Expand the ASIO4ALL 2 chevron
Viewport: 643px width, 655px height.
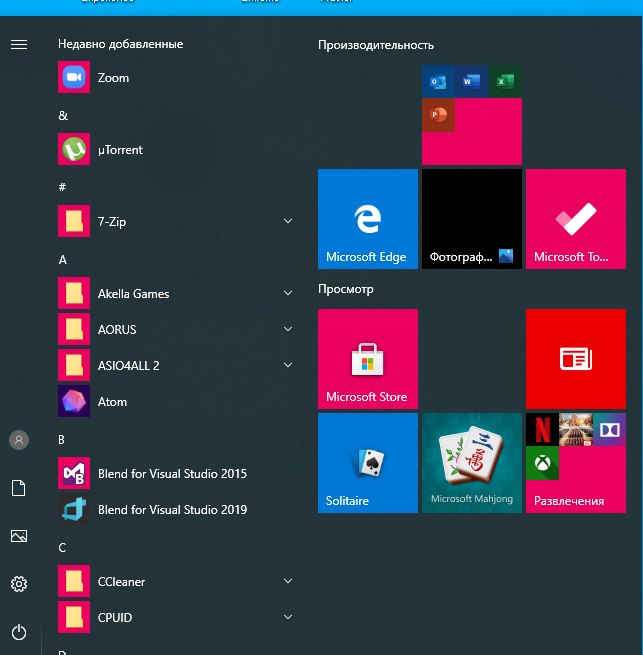pyautogui.click(x=288, y=365)
